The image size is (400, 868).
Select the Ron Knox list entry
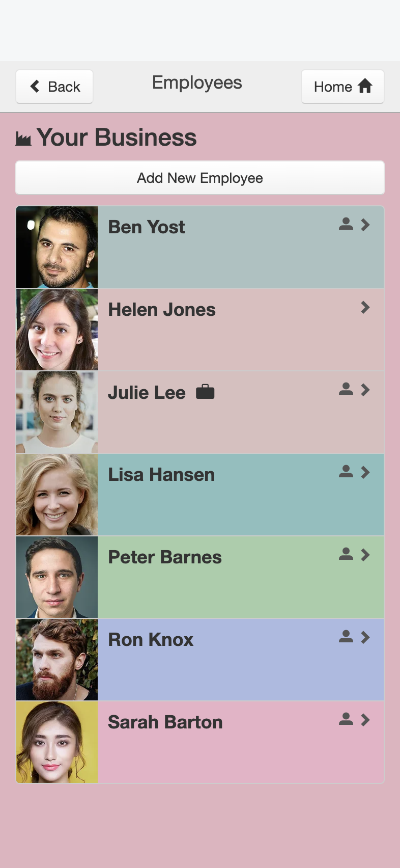click(x=200, y=660)
